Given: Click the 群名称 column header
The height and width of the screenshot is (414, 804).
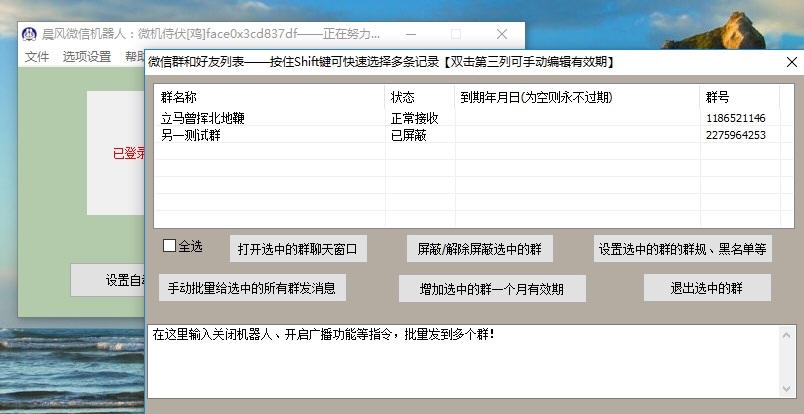Looking at the screenshot, I should tap(270, 97).
